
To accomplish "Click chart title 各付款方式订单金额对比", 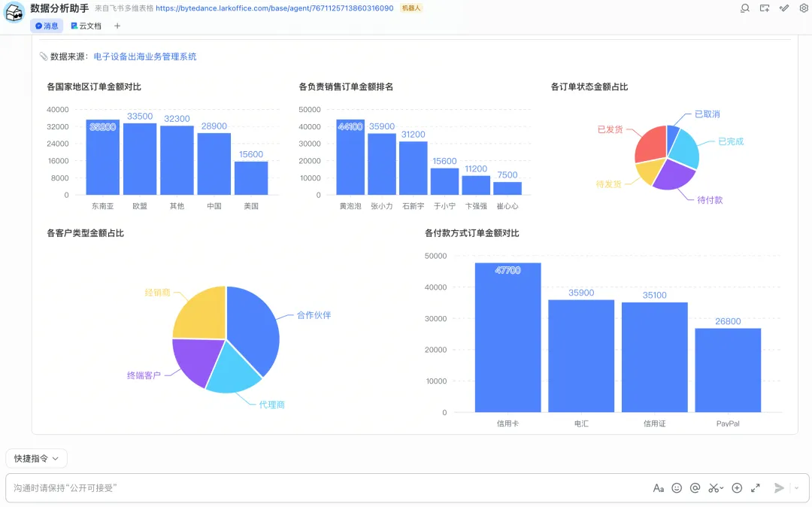I will point(471,233).
